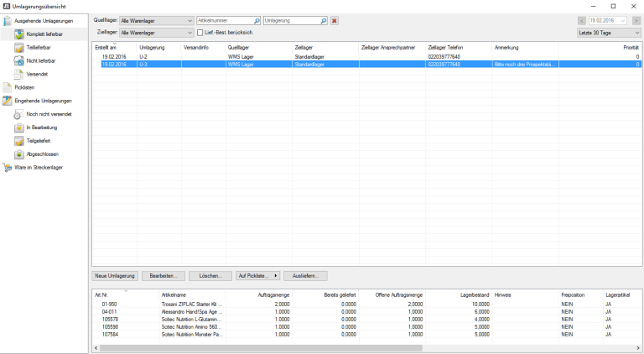Enable Lief.-Best. berücksich. checkbox
The height and width of the screenshot is (354, 644).
point(200,32)
